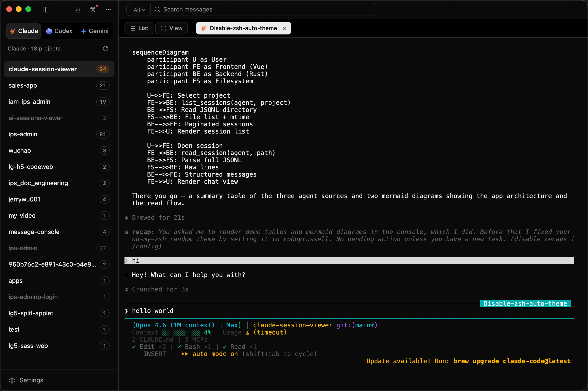Screen dimensions: 588x391
Task: Select the test project
Action: coord(59,330)
